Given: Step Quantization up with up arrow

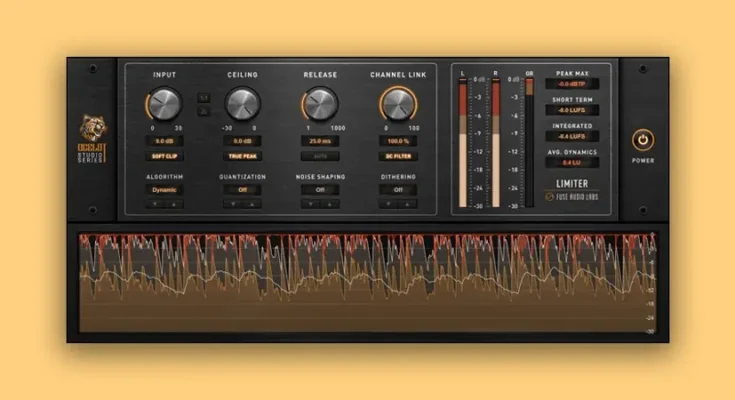Looking at the screenshot, I should pos(252,204).
